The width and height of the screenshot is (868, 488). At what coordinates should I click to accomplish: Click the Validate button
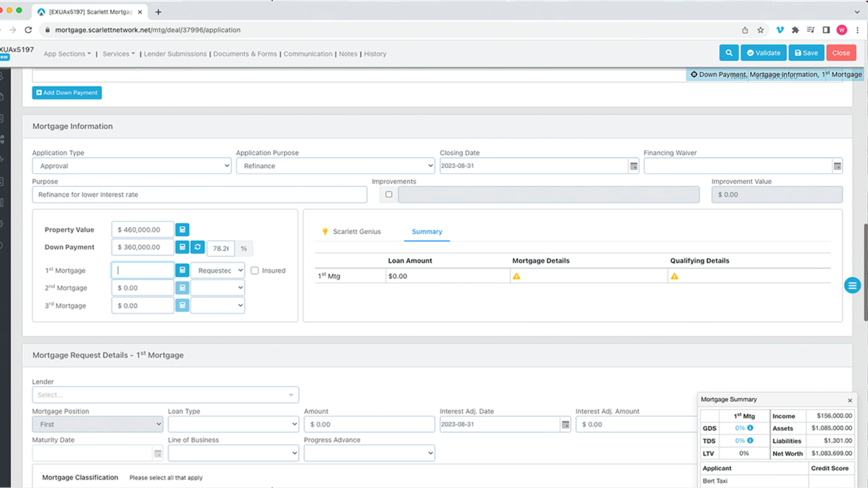pyautogui.click(x=763, y=53)
